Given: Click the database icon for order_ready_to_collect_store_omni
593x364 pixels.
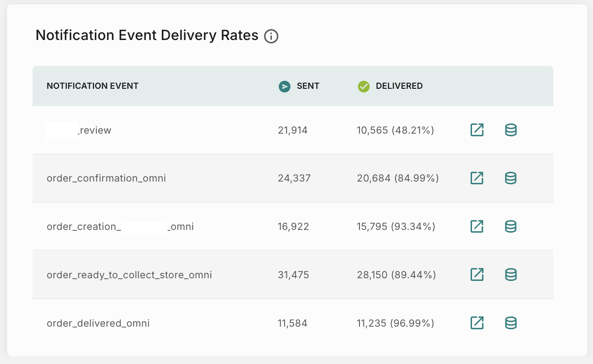Looking at the screenshot, I should point(510,274).
